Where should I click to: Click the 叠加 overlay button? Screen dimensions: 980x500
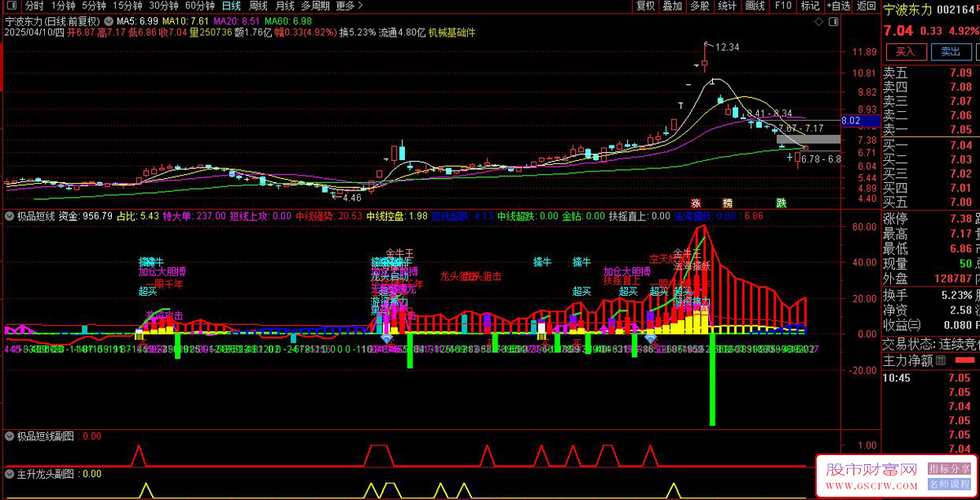coord(672,6)
